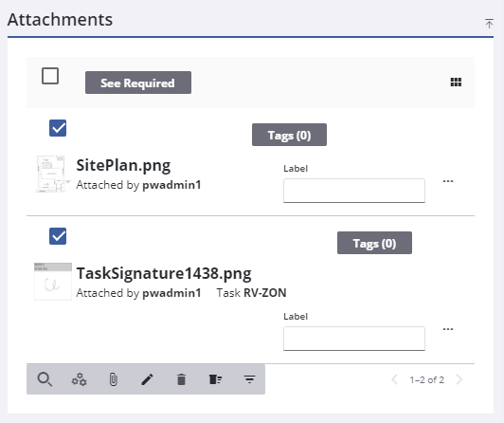Click the trash delete icon
Screen dimensions: 504x423
[181, 379]
